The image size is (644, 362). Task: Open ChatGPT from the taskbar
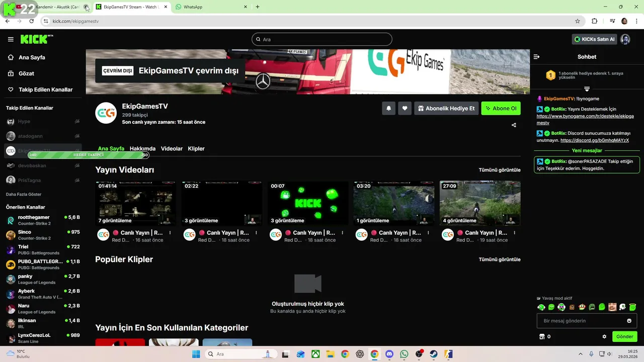[360, 354]
